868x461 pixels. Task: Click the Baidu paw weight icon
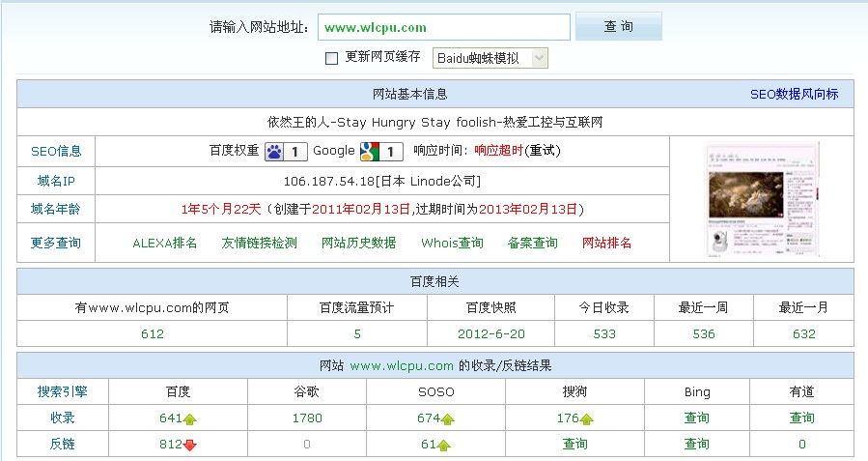click(285, 152)
